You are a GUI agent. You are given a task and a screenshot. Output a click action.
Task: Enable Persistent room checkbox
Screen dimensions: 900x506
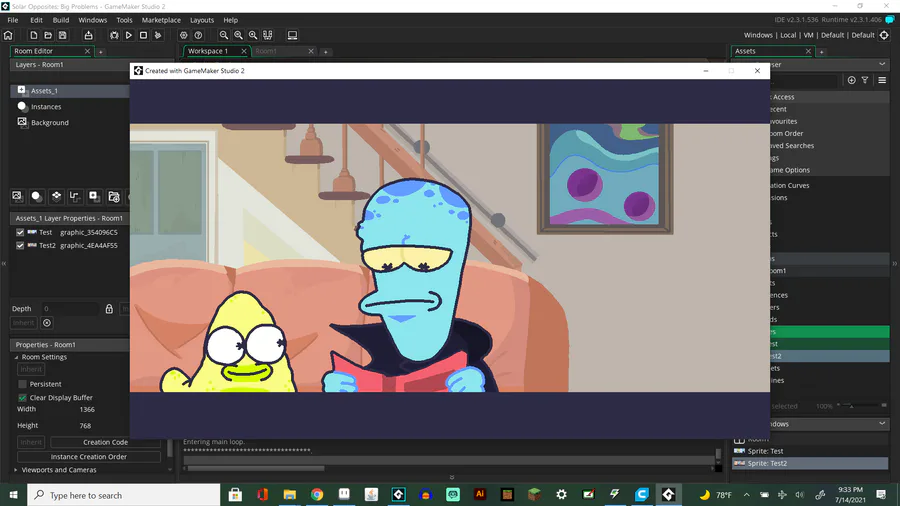(x=22, y=384)
